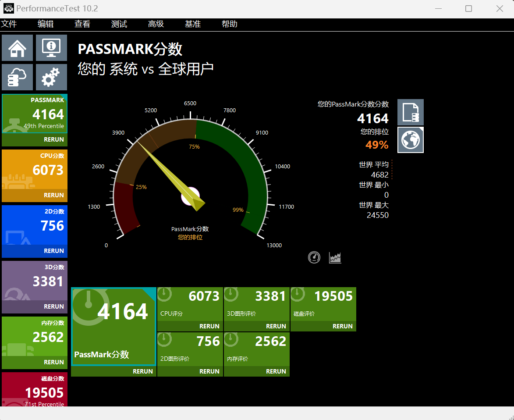Select the green 内存分数 sidebar tile

click(x=35, y=336)
